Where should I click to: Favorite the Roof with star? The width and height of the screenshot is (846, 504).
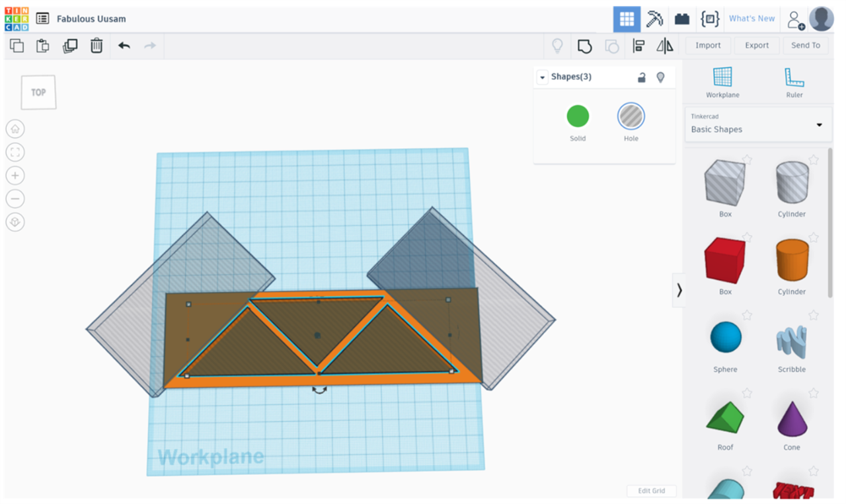tap(747, 393)
